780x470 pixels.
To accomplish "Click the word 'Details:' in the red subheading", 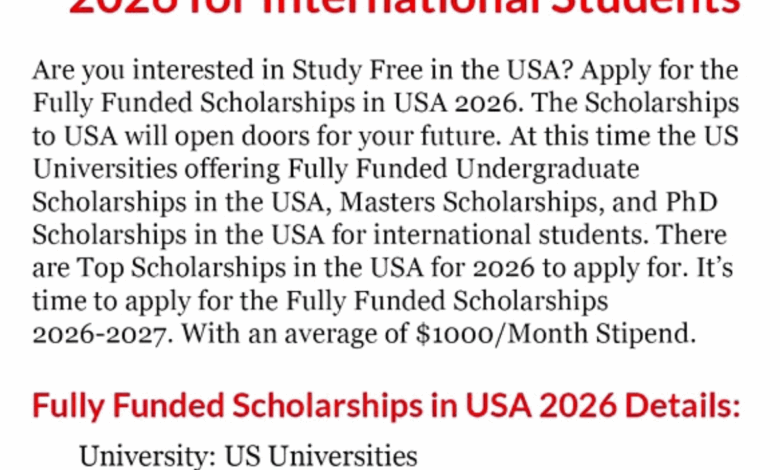I will click(x=682, y=406).
